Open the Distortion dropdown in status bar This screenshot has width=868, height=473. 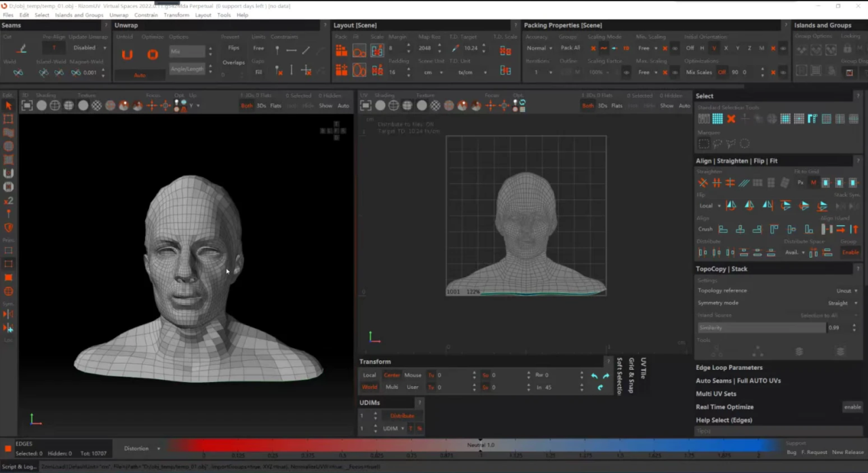[x=142, y=449]
